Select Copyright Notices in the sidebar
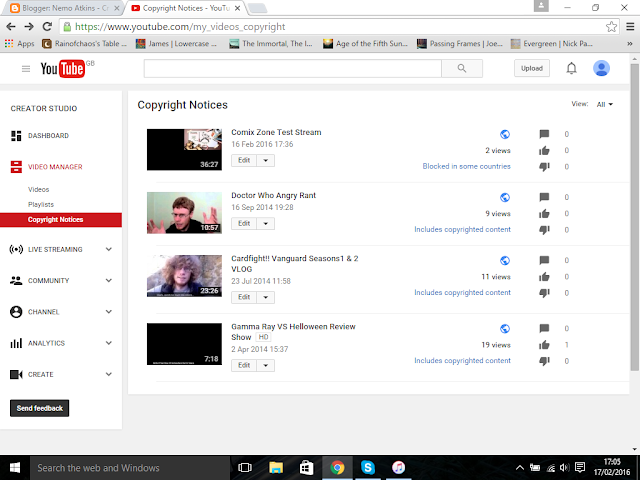The height and width of the screenshot is (480, 640). pos(61,220)
